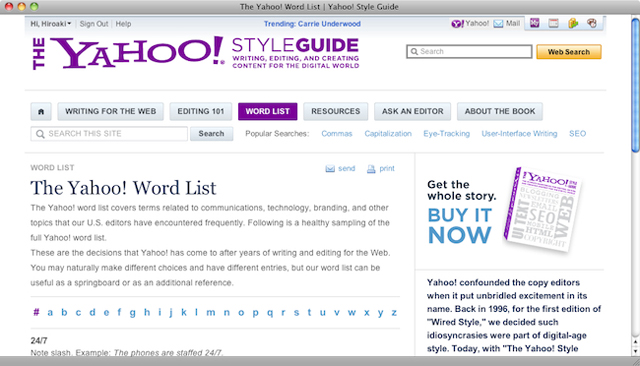Open Trending: Carrie Underwood link
The height and width of the screenshot is (366, 640).
coord(312,24)
